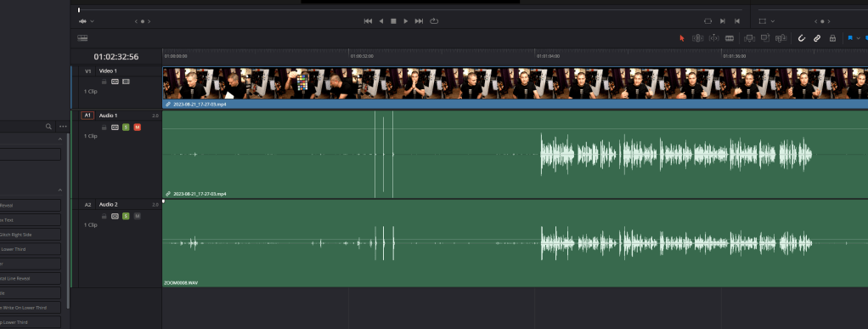The width and height of the screenshot is (868, 329).
Task: Click the timeline ruler at 01:01:04:00
Action: click(x=548, y=56)
